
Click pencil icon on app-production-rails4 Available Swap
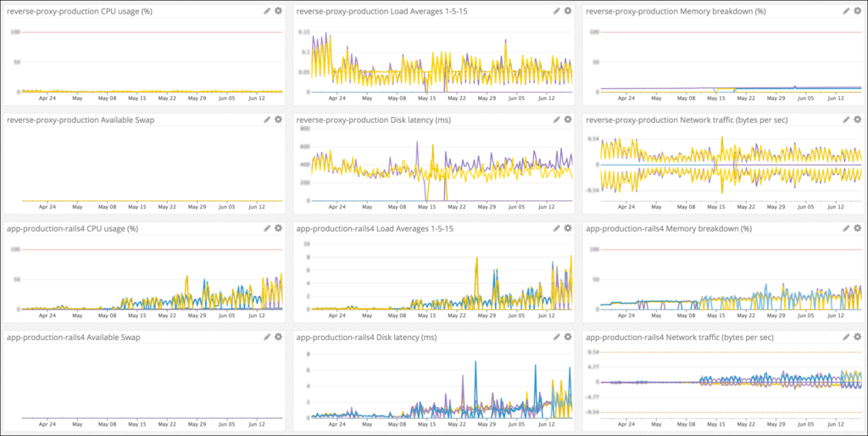267,336
